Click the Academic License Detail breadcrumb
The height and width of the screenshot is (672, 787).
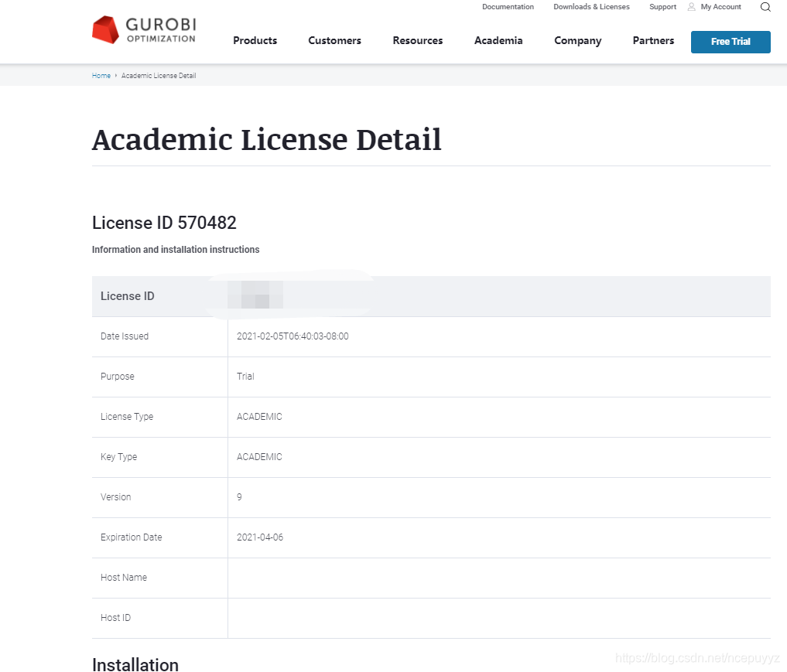(159, 76)
